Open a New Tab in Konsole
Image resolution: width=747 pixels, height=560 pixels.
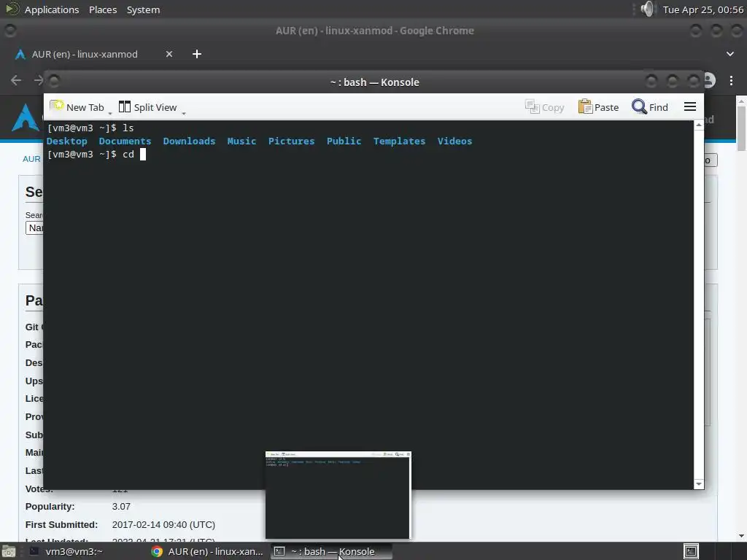77,107
